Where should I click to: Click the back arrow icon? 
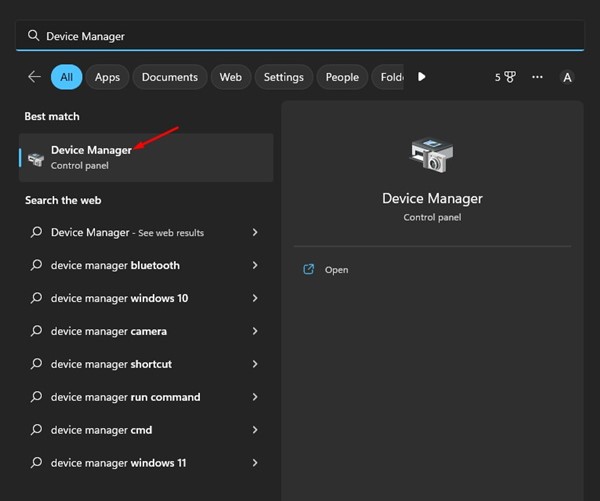(35, 77)
